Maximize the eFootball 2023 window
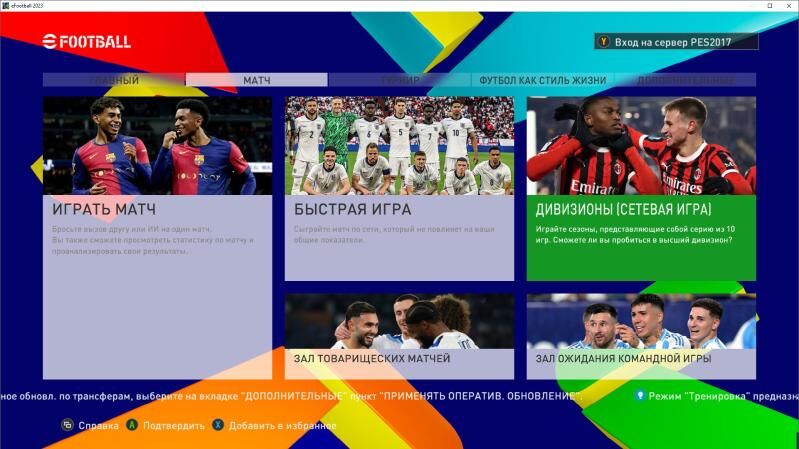This screenshot has height=449, width=799. pyautogui.click(x=770, y=6)
